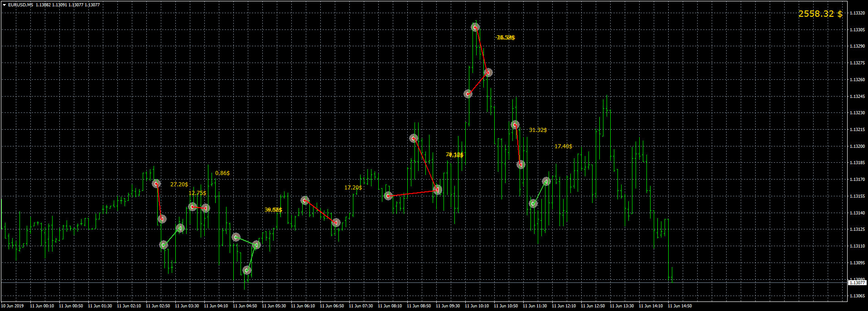The height and width of the screenshot is (311, 868).
Task: Click the sell open marker left of 27.20$ label
Action: [156, 184]
